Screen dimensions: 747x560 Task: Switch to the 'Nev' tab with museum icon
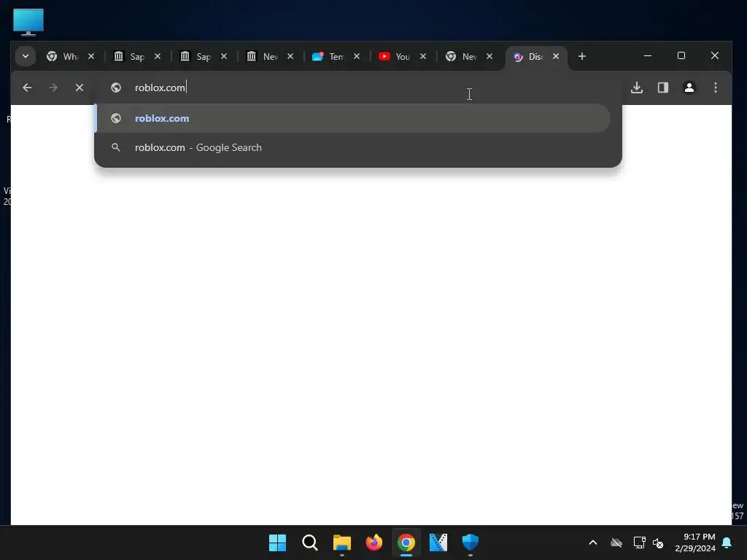[x=269, y=57]
